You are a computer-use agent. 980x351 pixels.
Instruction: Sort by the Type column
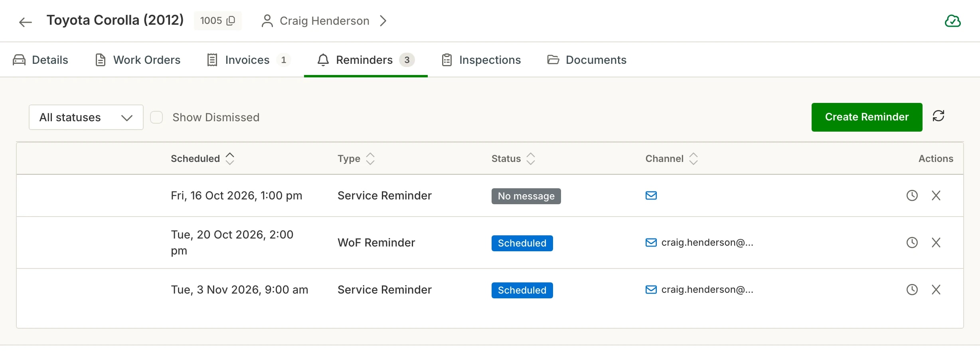pos(356,158)
